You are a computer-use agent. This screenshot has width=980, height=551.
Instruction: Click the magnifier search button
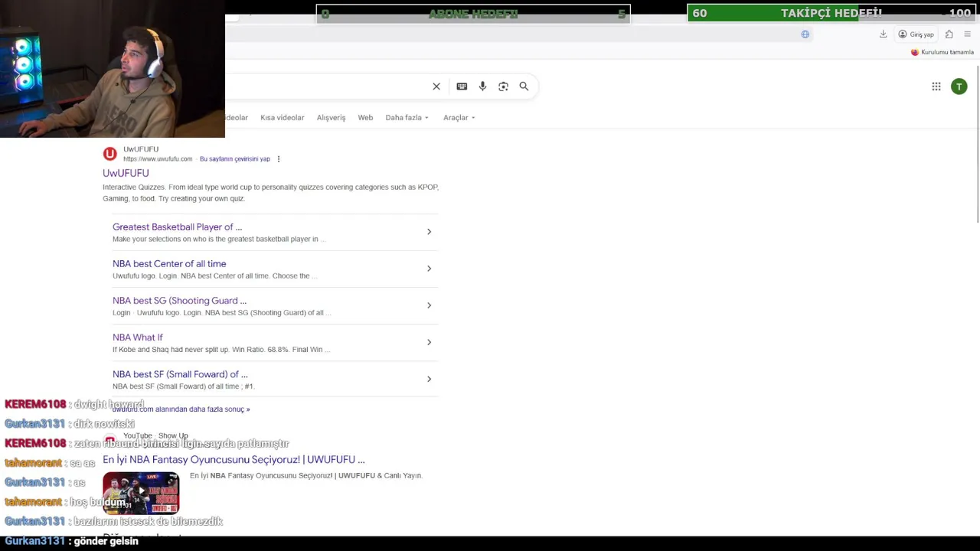[x=524, y=86]
